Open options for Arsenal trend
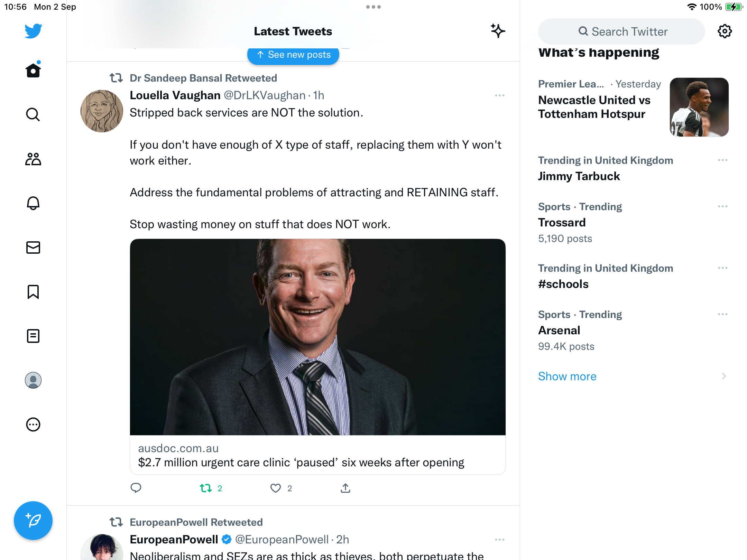The width and height of the screenshot is (747, 560). [x=722, y=314]
